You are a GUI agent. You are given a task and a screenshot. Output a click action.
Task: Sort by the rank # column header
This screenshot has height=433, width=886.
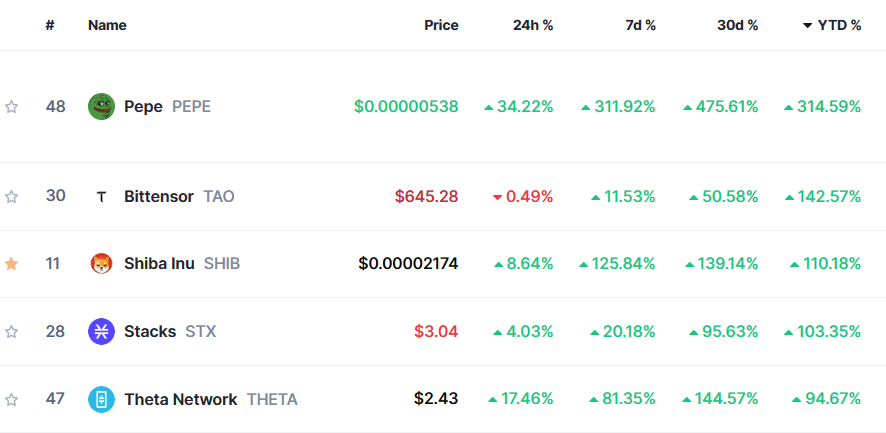tap(50, 25)
